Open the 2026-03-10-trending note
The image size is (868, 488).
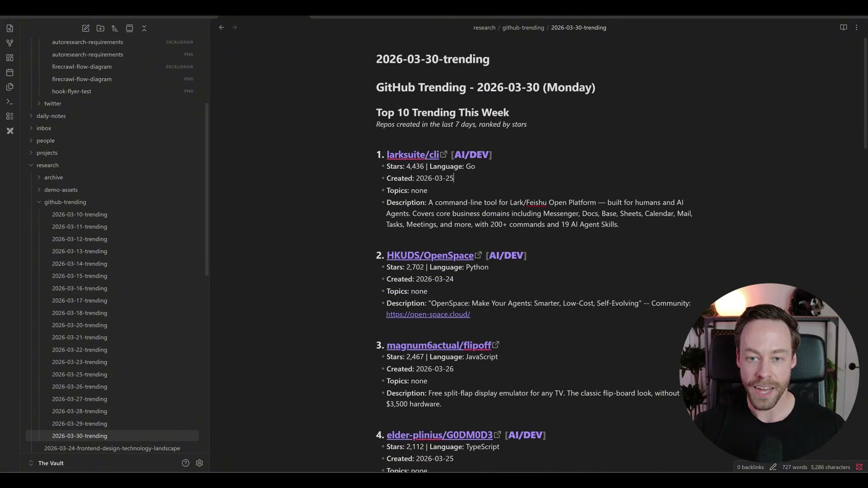coord(80,215)
